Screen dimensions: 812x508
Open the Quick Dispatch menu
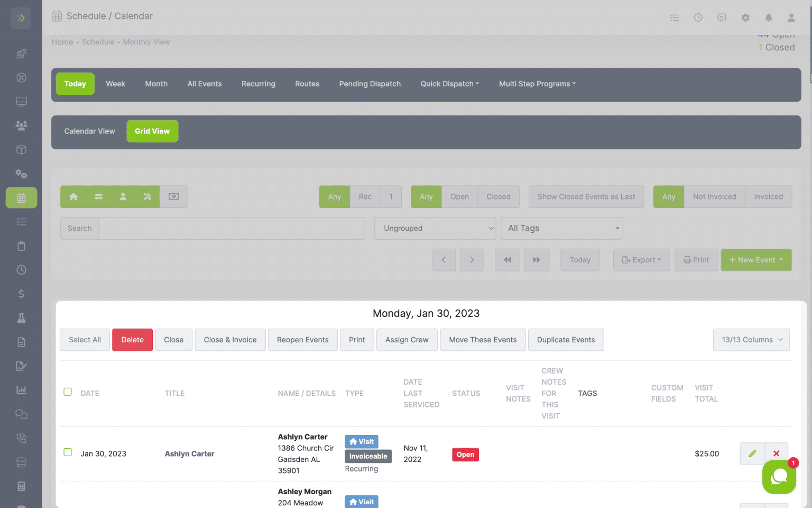tap(449, 84)
